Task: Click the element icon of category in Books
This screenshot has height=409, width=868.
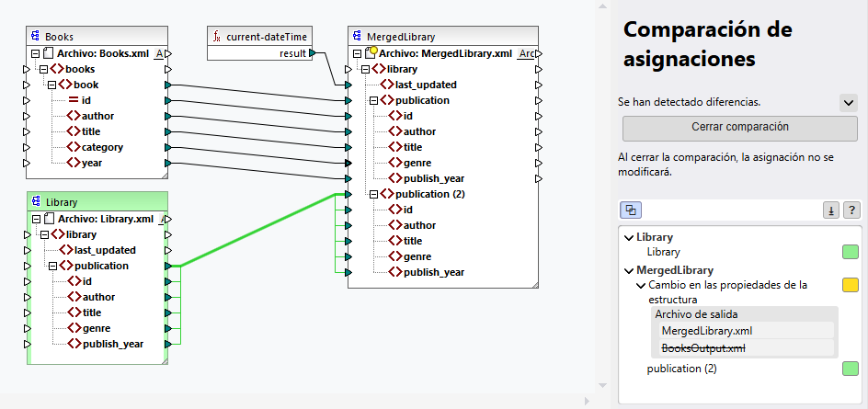Action: pyautogui.click(x=73, y=147)
